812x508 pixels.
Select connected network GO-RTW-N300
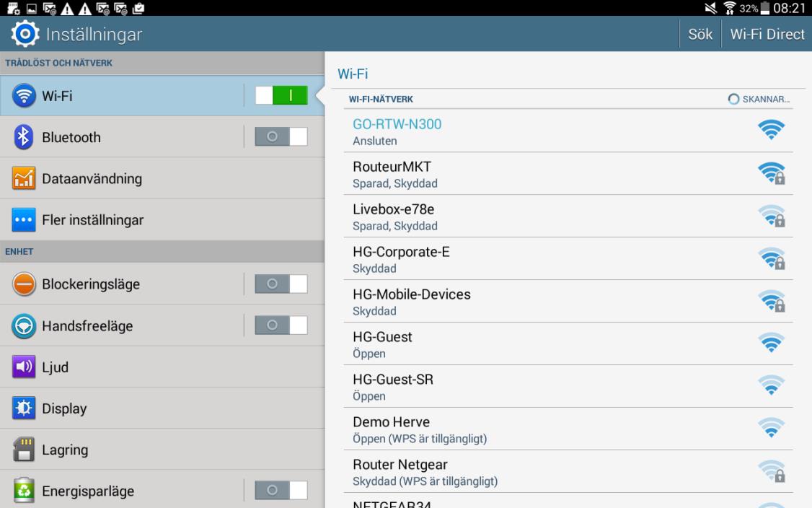pos(568,131)
